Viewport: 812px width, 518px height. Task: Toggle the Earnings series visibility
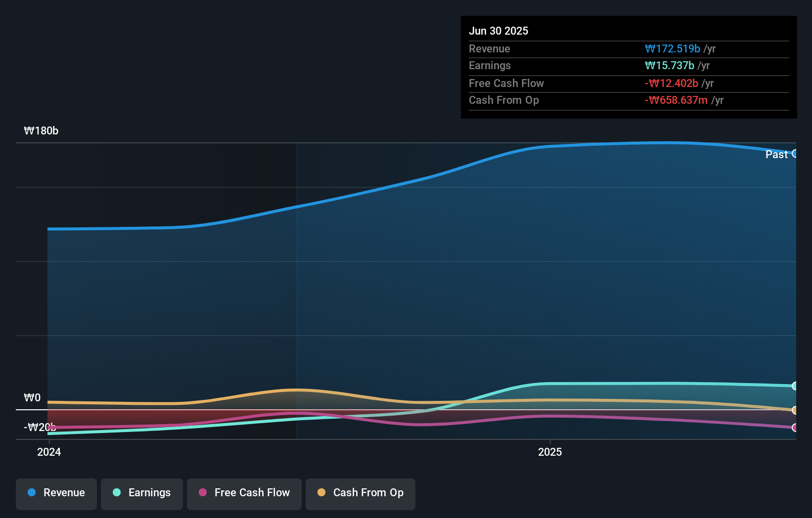click(142, 493)
